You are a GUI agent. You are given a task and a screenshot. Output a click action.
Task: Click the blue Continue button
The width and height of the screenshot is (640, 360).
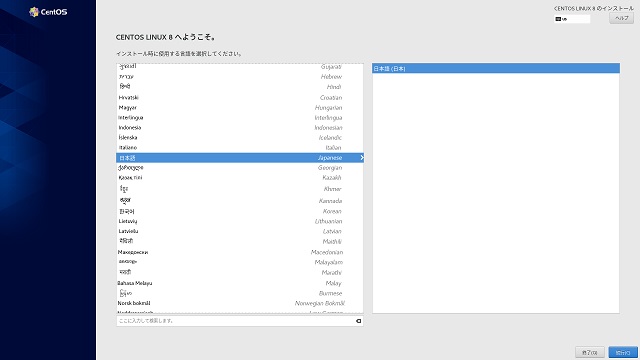623,352
